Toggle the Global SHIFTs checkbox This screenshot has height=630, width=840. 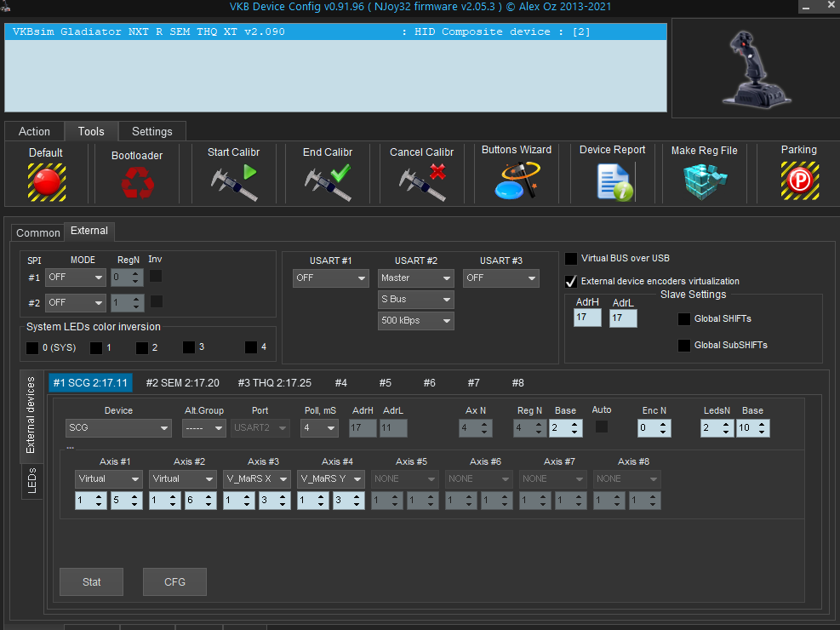click(683, 319)
